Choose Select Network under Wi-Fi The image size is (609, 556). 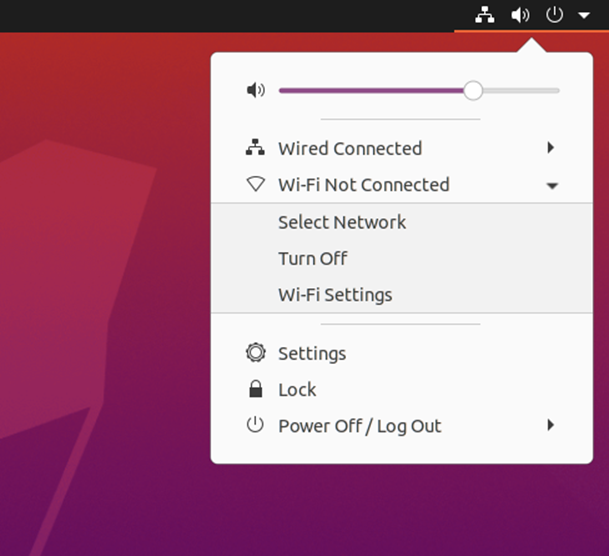[342, 222]
